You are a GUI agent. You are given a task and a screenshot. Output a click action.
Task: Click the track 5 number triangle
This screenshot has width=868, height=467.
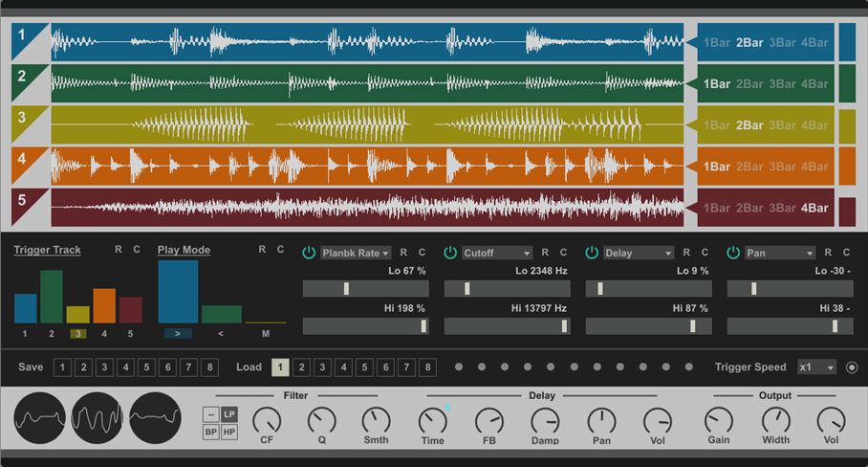tap(23, 202)
